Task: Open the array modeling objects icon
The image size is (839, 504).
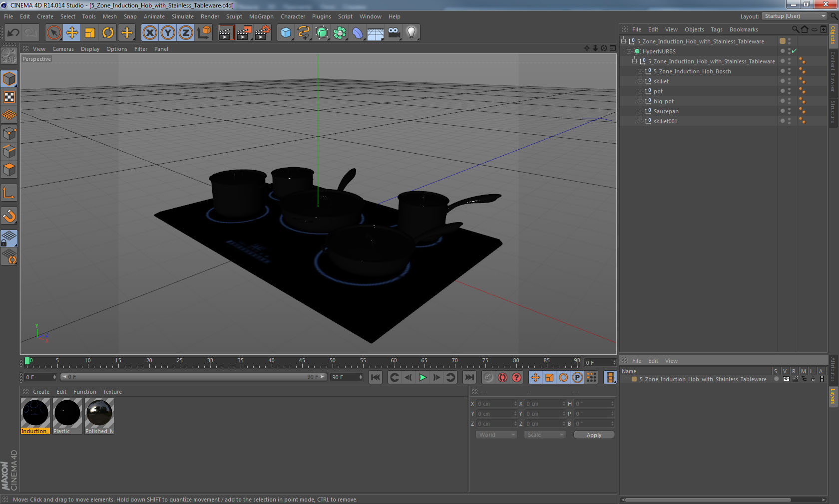Action: click(340, 33)
